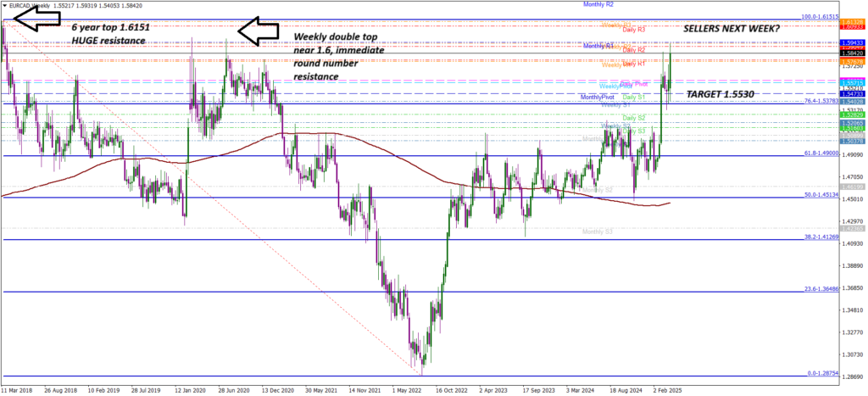Click the 100.0-1.61515 Fibonacci level label
This screenshot has width=868, height=396.
[821, 18]
